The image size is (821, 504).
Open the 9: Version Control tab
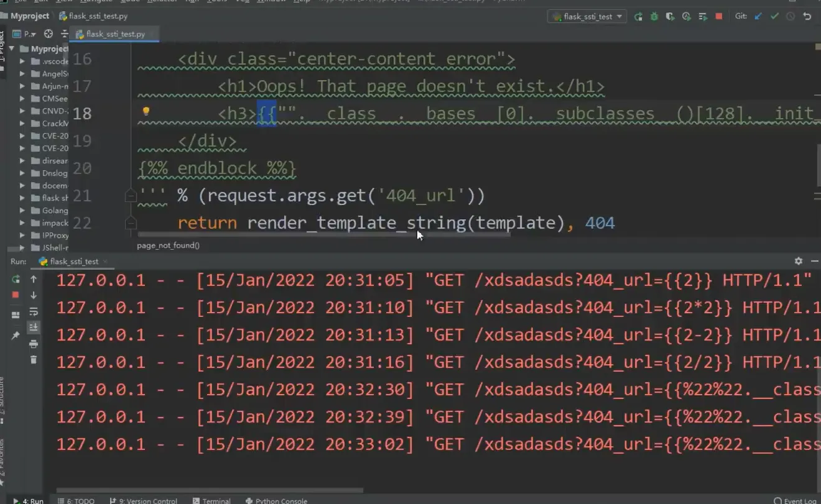(x=144, y=500)
